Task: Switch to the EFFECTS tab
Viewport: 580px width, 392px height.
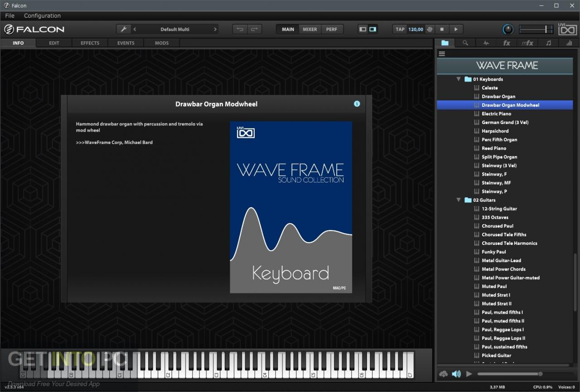Action: click(90, 43)
